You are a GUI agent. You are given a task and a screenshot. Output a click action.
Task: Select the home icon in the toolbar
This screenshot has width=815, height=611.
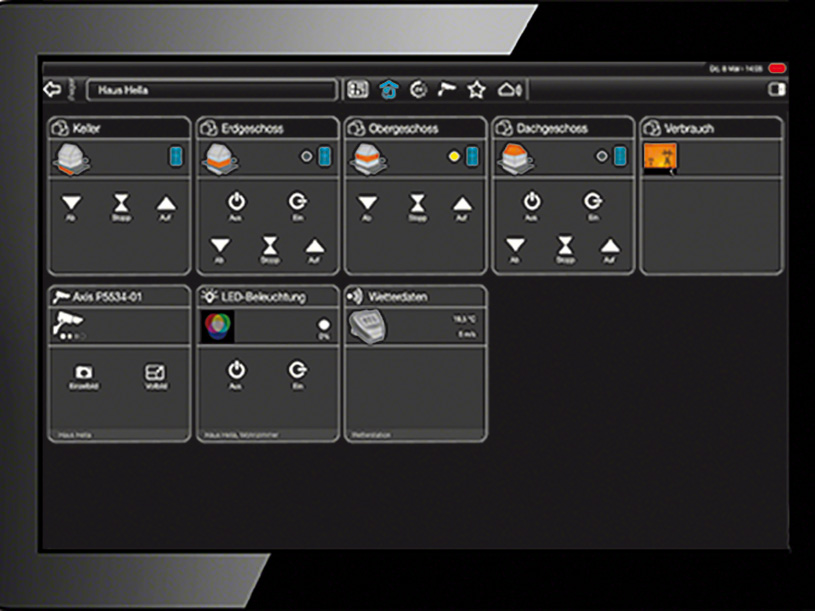(387, 90)
